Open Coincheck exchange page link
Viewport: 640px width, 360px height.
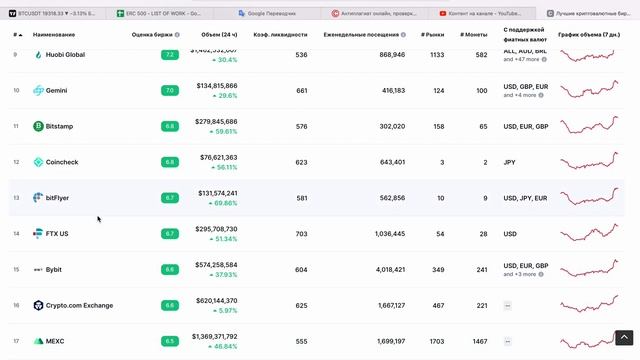click(62, 162)
